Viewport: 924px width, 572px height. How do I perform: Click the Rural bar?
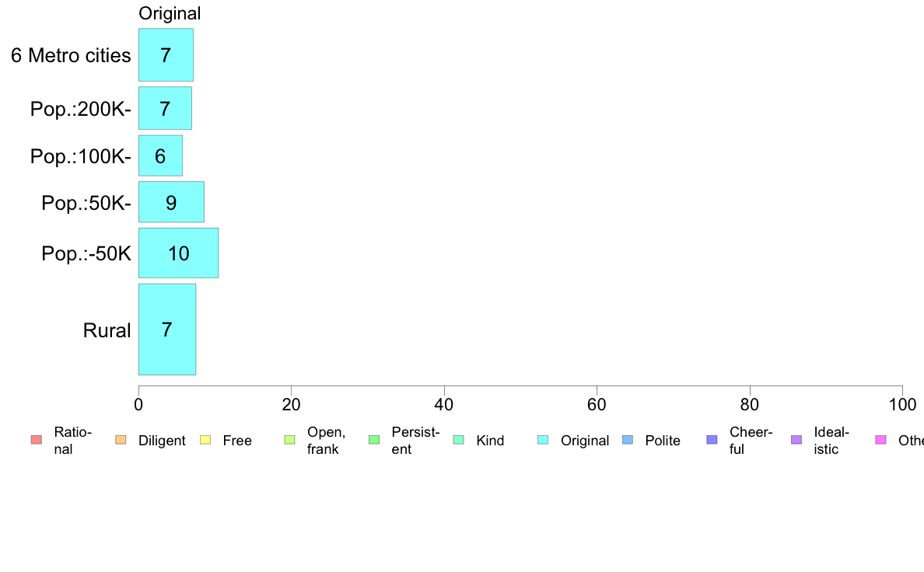(167, 330)
